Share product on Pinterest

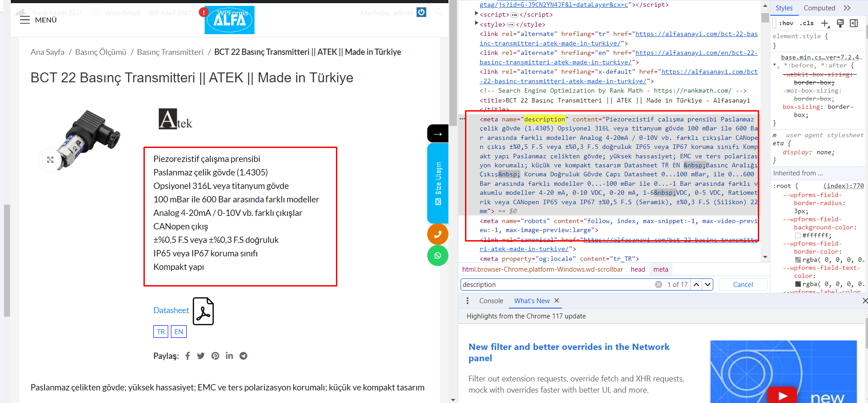pyautogui.click(x=215, y=356)
